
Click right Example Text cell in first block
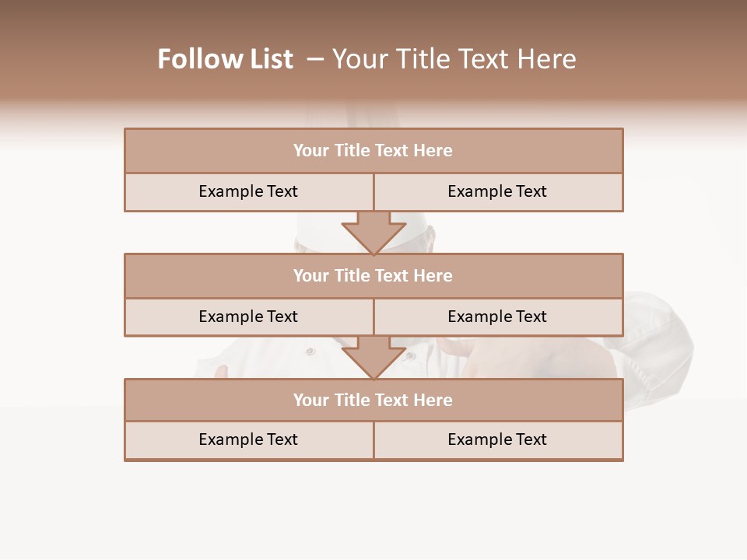(498, 191)
